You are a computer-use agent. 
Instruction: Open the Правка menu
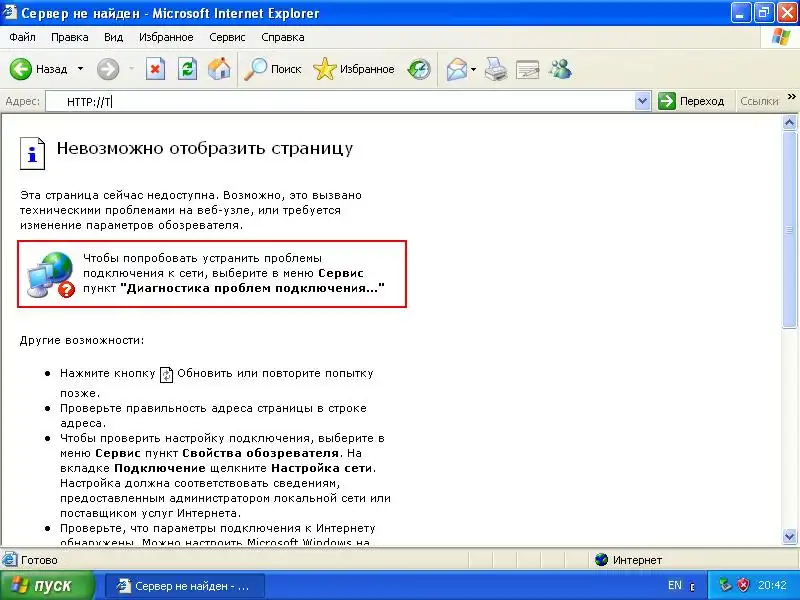69,37
